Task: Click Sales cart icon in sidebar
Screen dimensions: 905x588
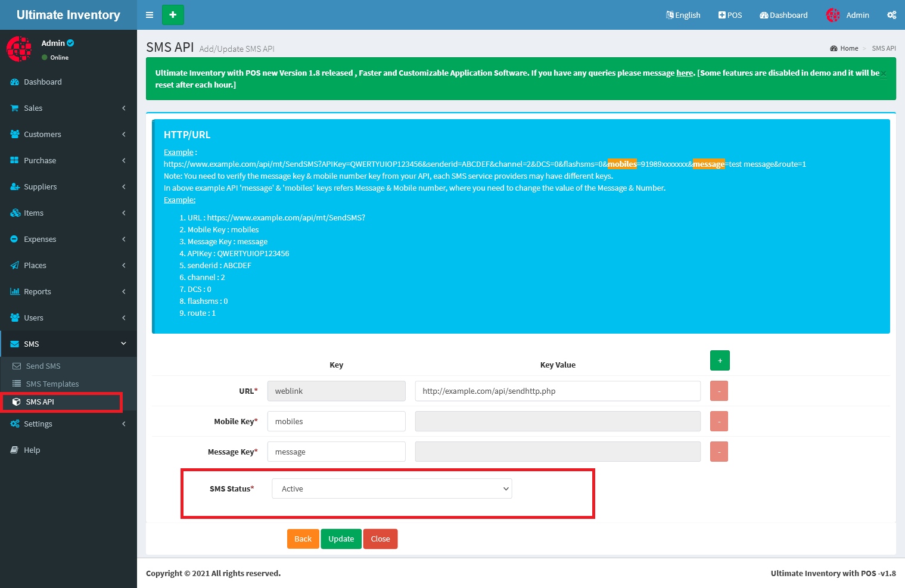Action: (x=15, y=108)
